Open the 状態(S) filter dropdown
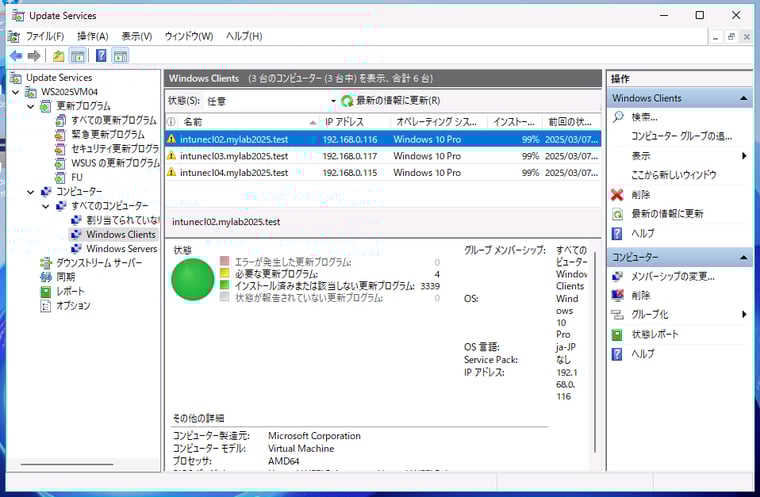This screenshot has height=497, width=760. 333,101
